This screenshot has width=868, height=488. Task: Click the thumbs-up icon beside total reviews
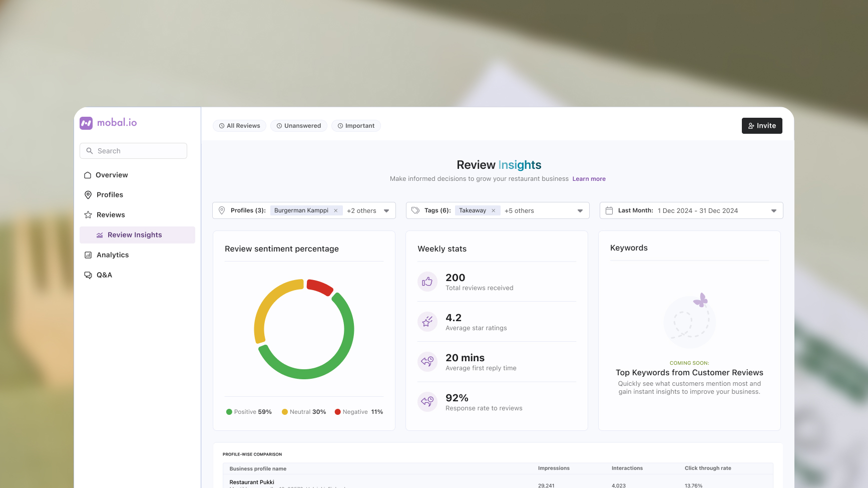pyautogui.click(x=427, y=282)
